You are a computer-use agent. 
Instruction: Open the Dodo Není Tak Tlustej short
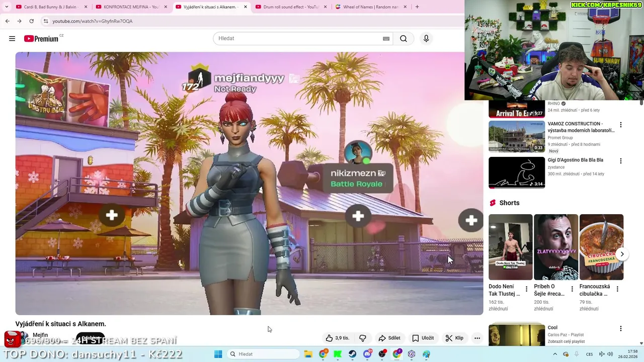[510, 247]
